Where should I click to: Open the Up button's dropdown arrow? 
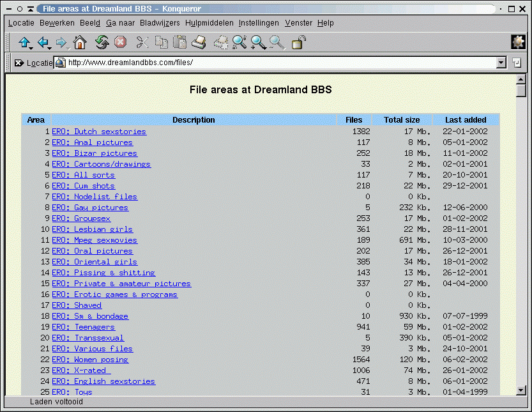(31, 47)
